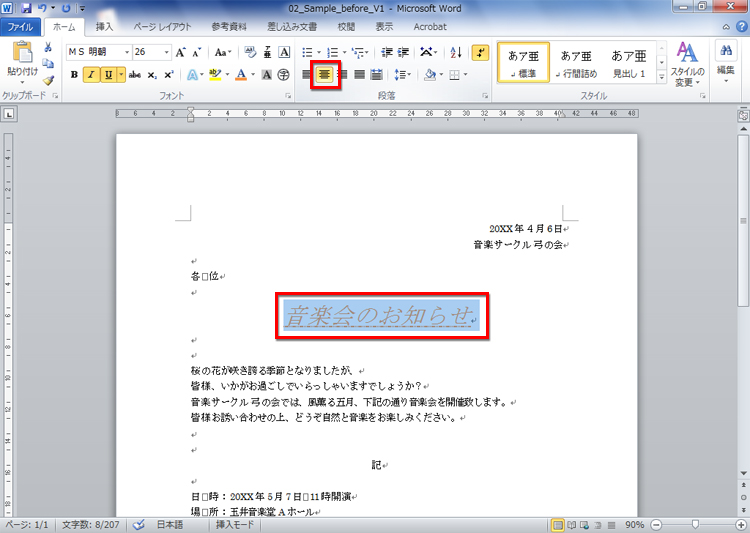Apply red font color A button
The height and width of the screenshot is (533, 750).
click(x=242, y=75)
